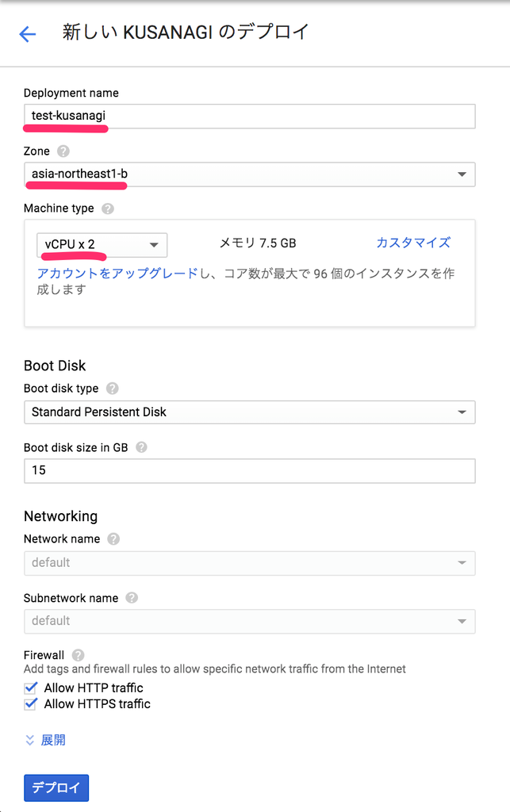Open the Zone dropdown asia-northeast1-b
Image resolution: width=510 pixels, height=812 pixels.
click(250, 174)
